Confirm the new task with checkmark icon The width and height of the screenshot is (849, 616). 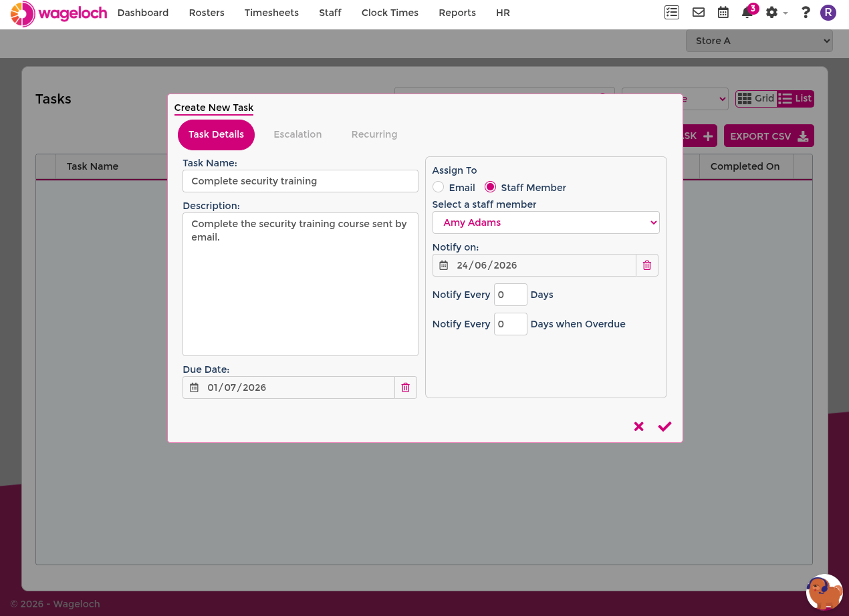tap(664, 426)
